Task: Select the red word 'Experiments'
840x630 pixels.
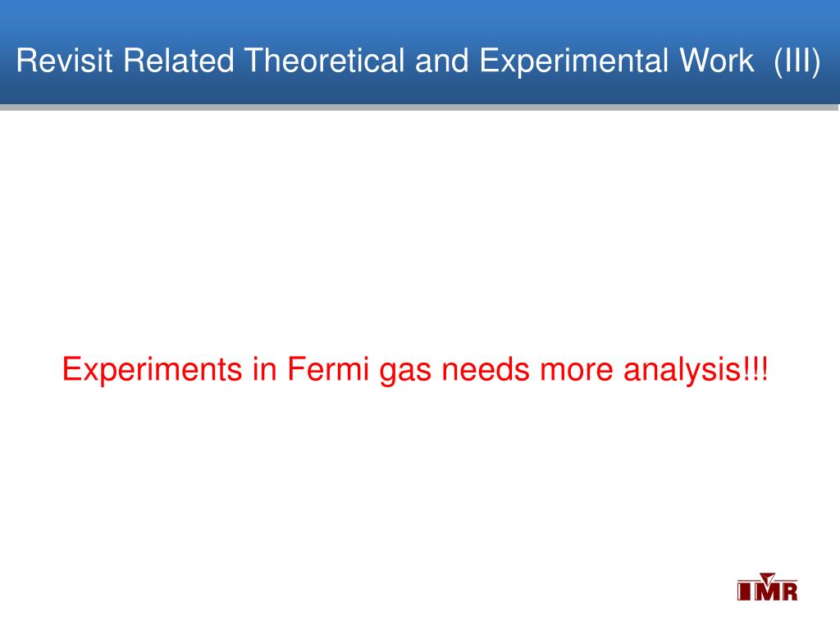Action: pos(152,370)
